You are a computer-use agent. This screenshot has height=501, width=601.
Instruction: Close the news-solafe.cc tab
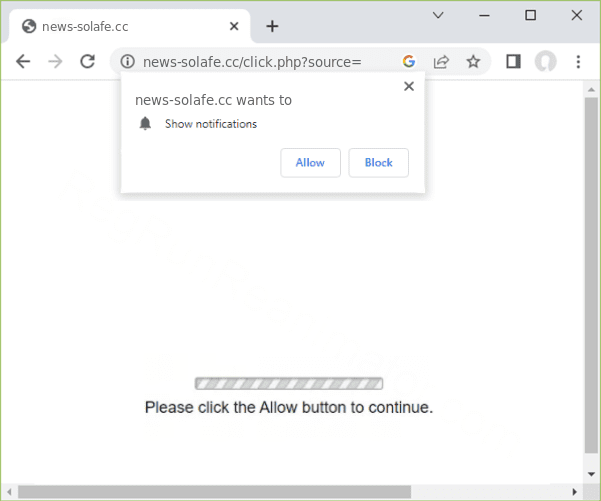(234, 26)
